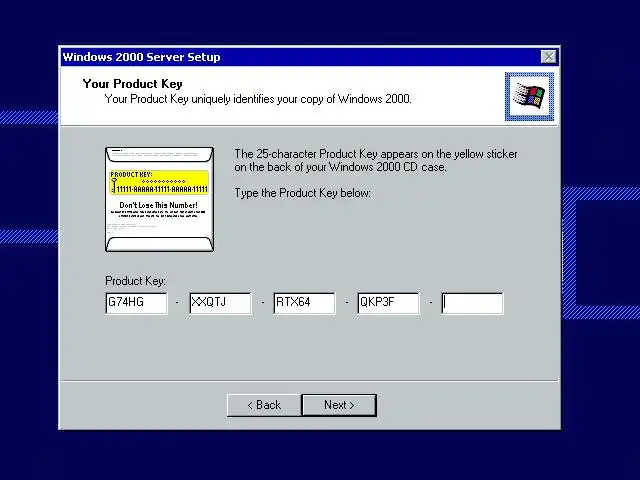Click the empty fifth product key field

point(472,303)
